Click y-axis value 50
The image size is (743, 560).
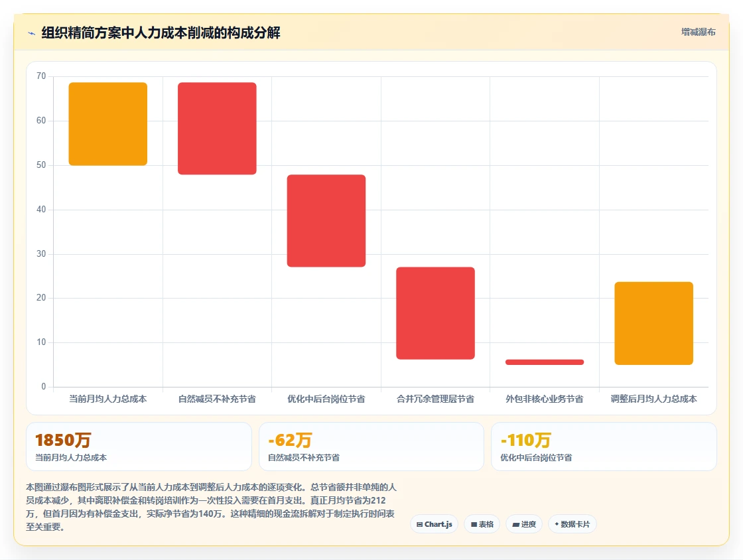41,165
